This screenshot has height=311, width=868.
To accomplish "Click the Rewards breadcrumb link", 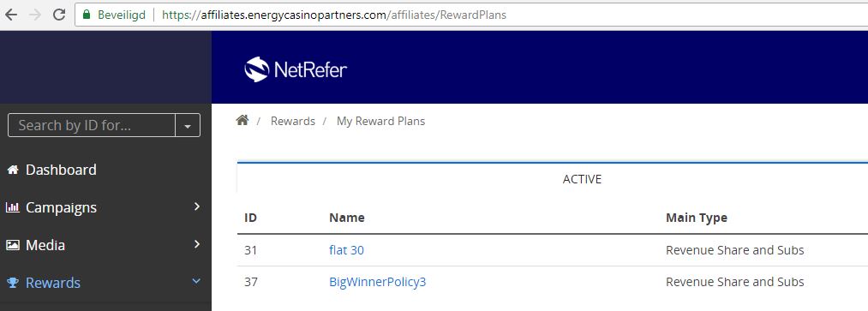I will click(293, 121).
